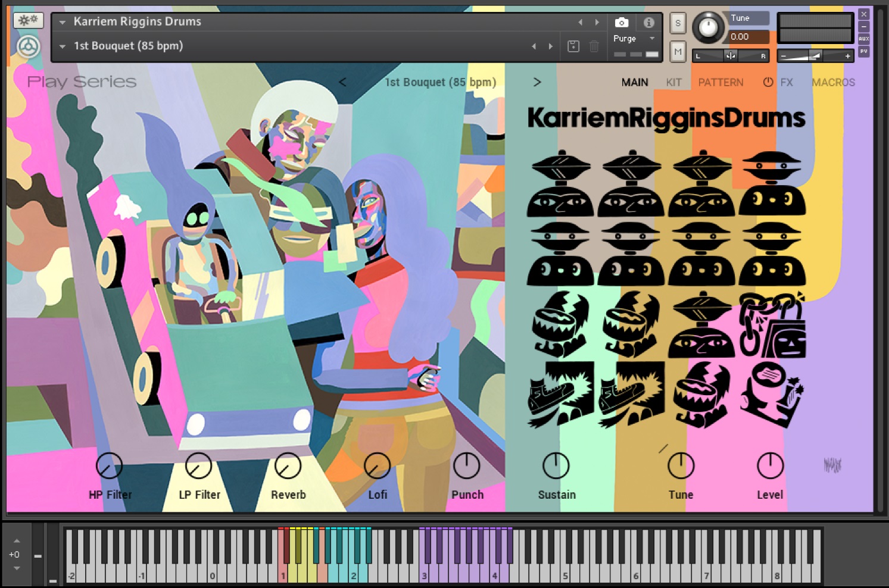Click the header Tune knob
Viewport: 889px width, 588px height.
tap(708, 27)
